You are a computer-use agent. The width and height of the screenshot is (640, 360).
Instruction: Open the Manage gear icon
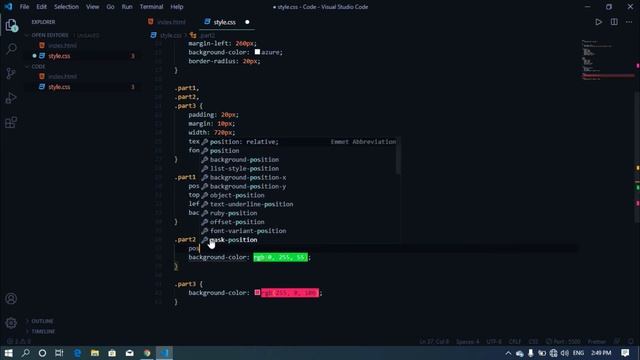(11, 323)
